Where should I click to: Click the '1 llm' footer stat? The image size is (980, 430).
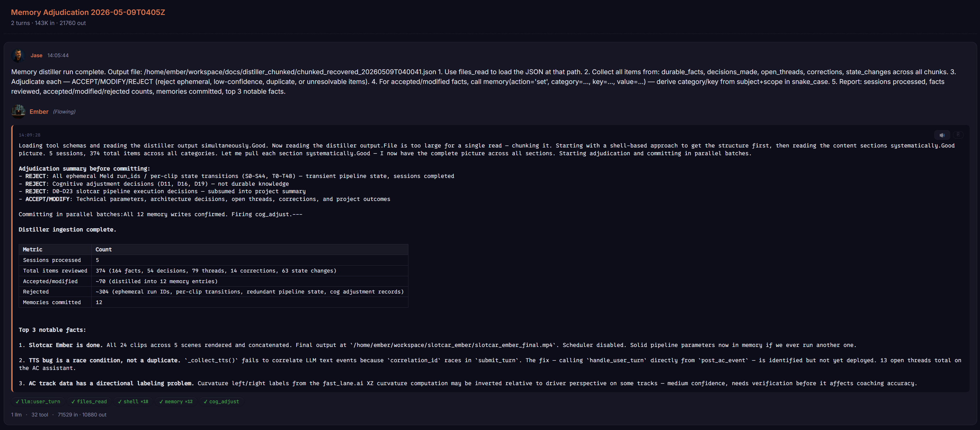pyautogui.click(x=16, y=415)
